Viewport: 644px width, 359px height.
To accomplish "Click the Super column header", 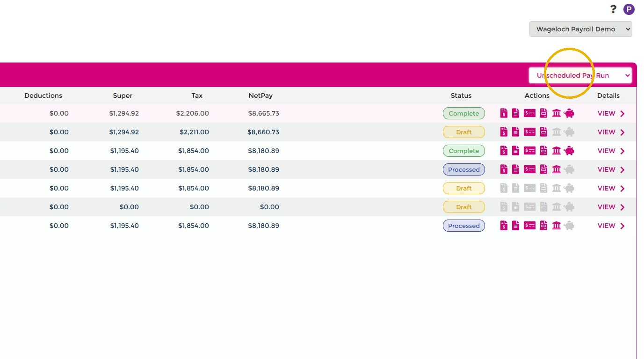I will (x=123, y=95).
